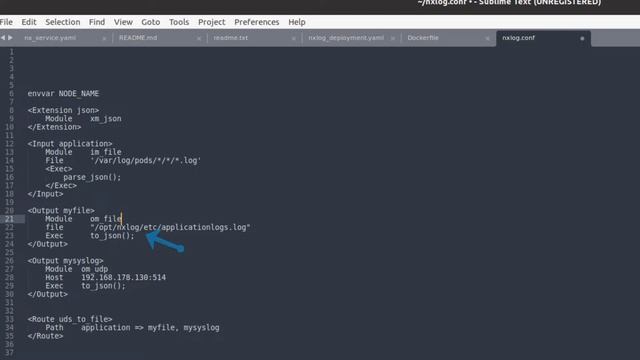This screenshot has width=640, height=360.
Task: Click the '<Route uds_to_file>' tag
Action: click(x=70, y=319)
